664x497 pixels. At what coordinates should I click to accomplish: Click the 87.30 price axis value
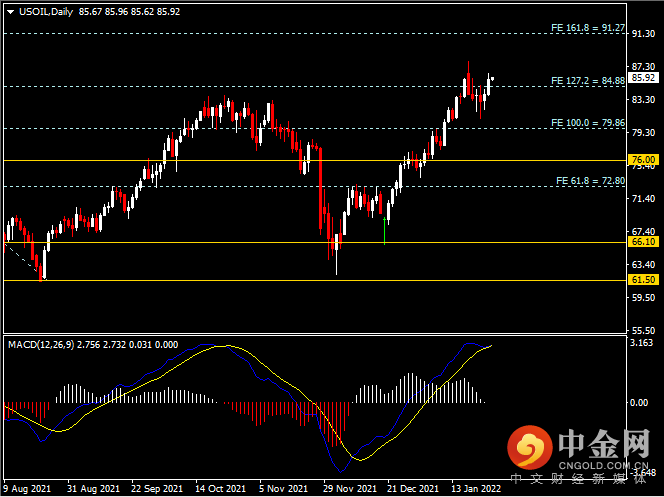tap(643, 66)
